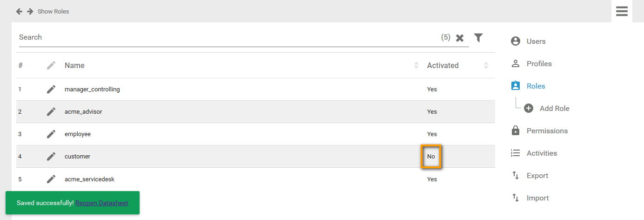Open the hamburger menu
644x220 pixels.
pyautogui.click(x=622, y=11)
